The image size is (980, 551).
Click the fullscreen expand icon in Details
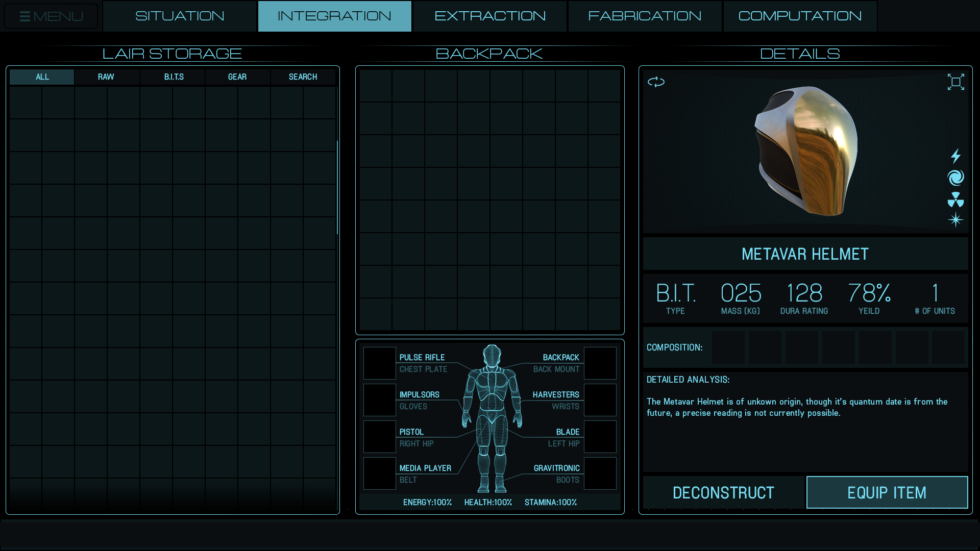(x=955, y=82)
